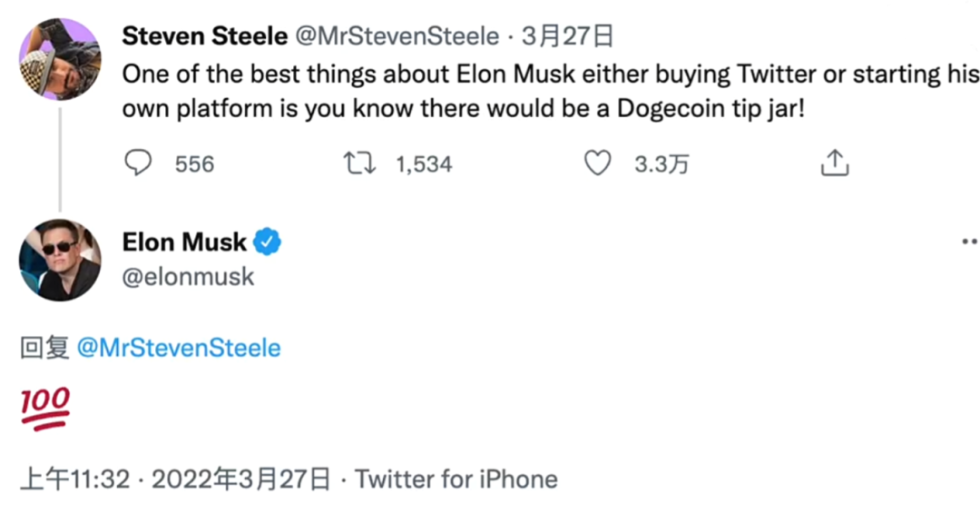980x523 pixels.
Task: Open the @elonmusk handle
Action: [188, 276]
